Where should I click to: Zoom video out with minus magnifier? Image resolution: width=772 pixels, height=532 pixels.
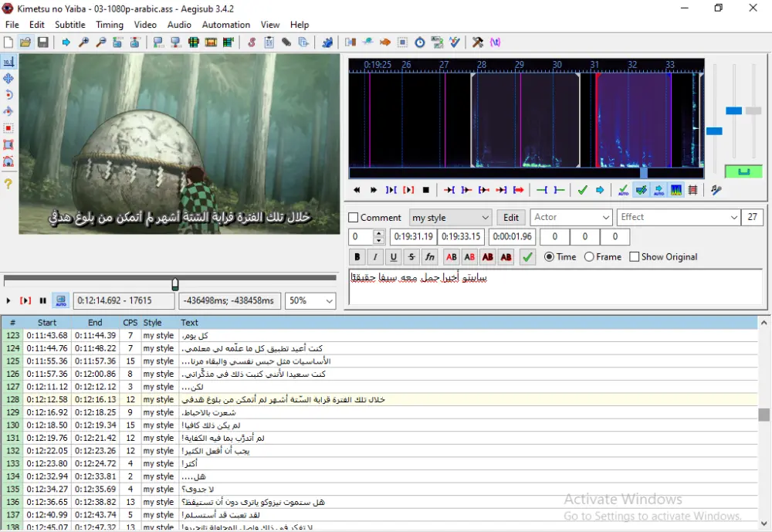[101, 42]
